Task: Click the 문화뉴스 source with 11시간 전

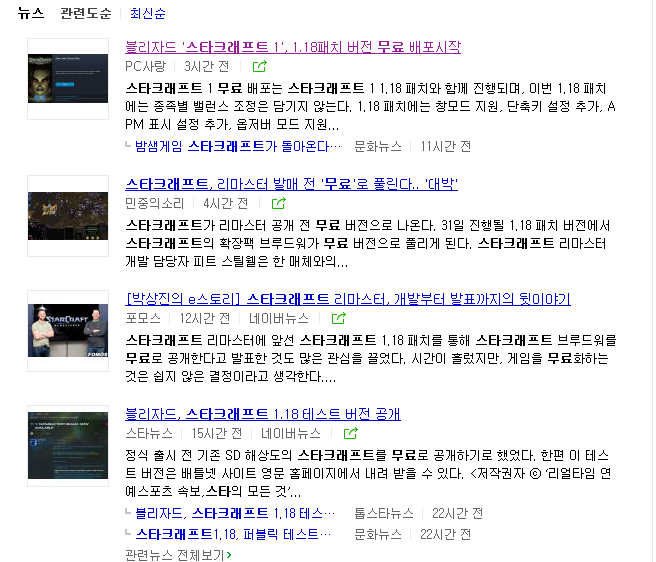Action: tap(378, 146)
